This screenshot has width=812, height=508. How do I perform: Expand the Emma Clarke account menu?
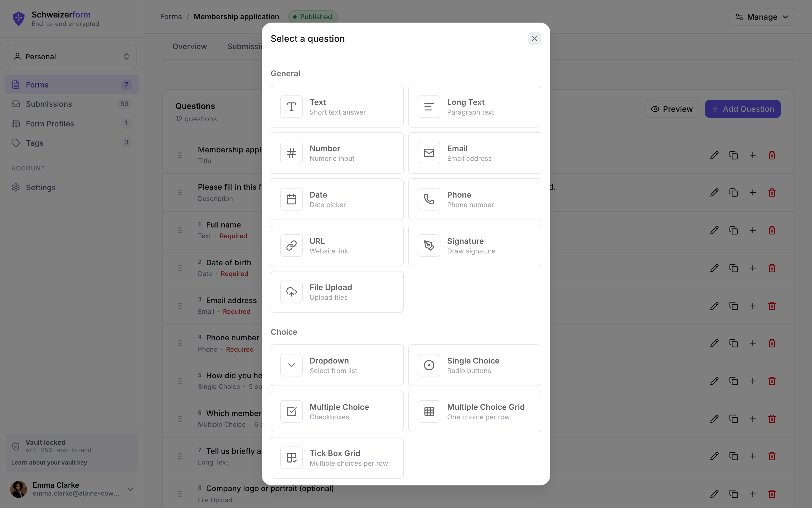(x=130, y=489)
